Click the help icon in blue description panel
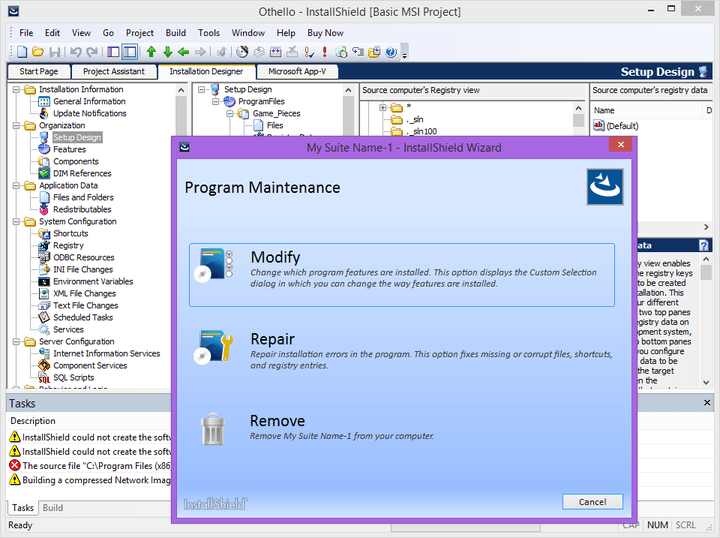 [x=703, y=245]
